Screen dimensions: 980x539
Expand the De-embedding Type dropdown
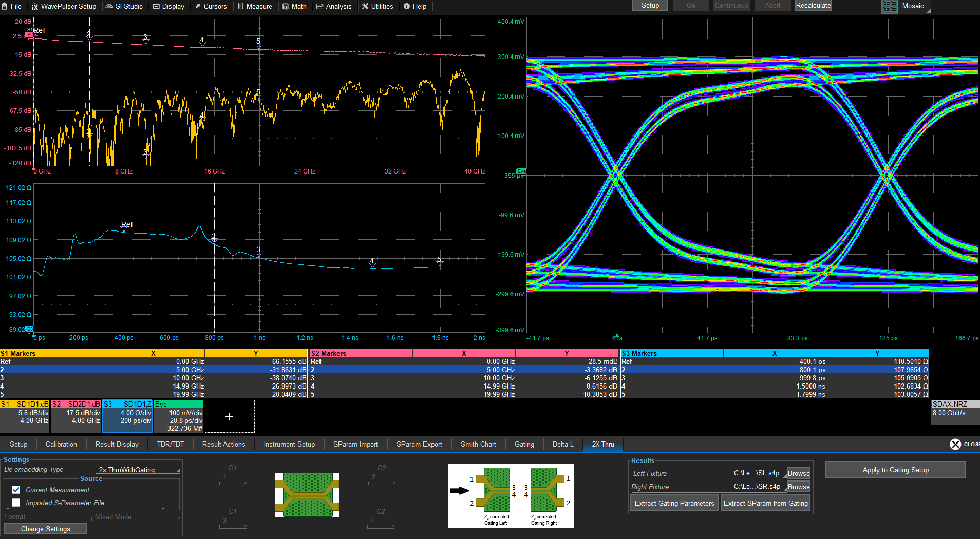coord(138,470)
